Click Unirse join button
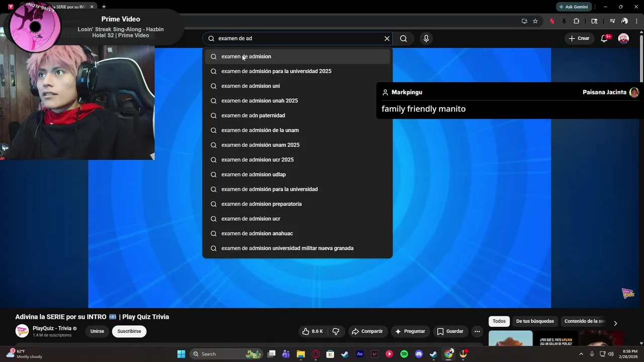The height and width of the screenshot is (362, 644). tap(97, 331)
